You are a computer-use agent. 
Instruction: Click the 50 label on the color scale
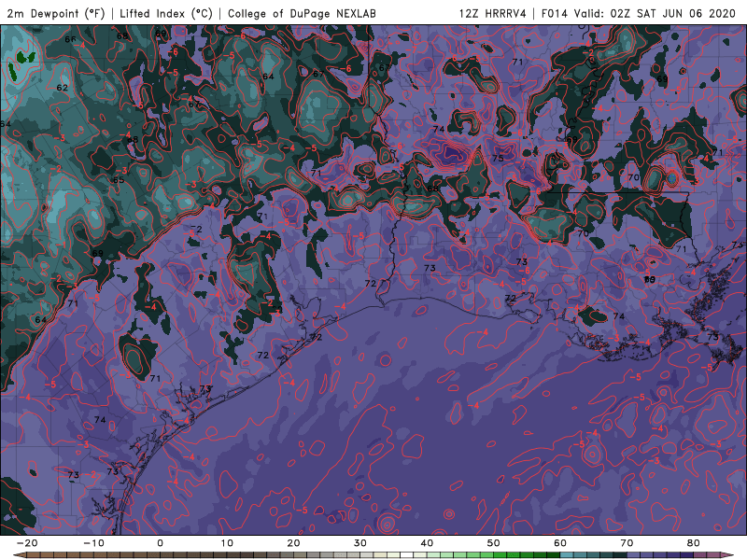pyautogui.click(x=494, y=543)
